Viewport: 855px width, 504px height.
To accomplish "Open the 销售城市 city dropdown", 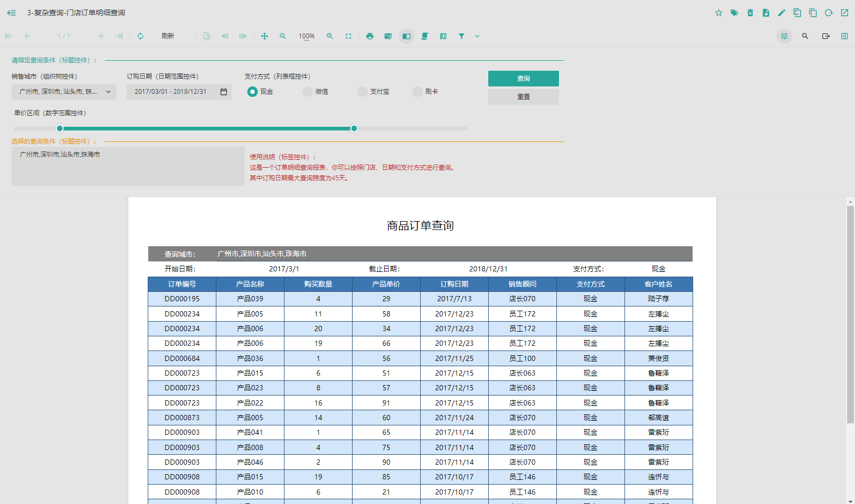I will point(64,92).
